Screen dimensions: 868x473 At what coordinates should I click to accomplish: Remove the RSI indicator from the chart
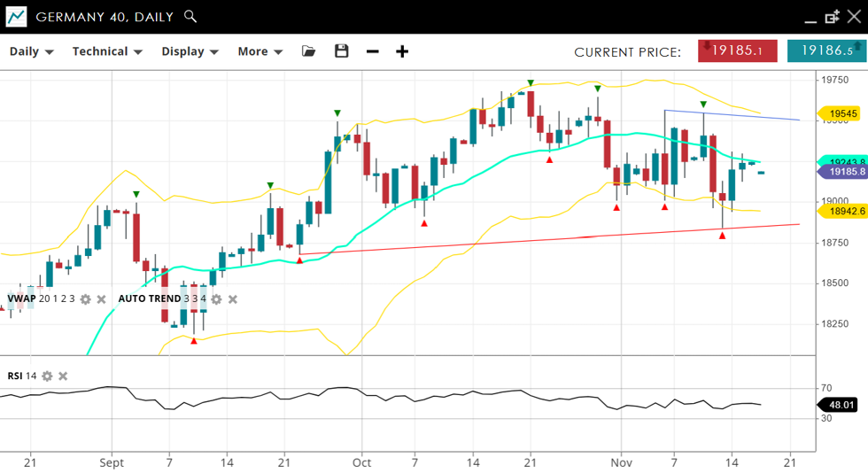[63, 376]
